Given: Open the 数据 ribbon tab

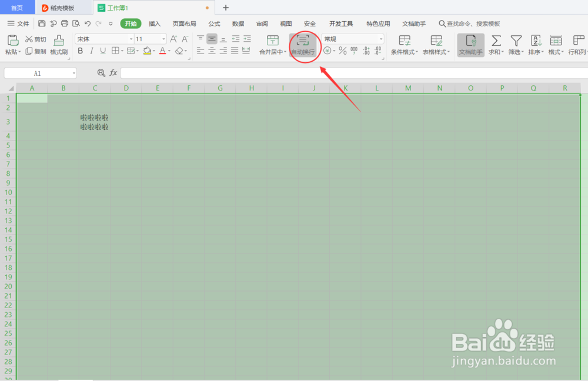Looking at the screenshot, I should coord(238,24).
